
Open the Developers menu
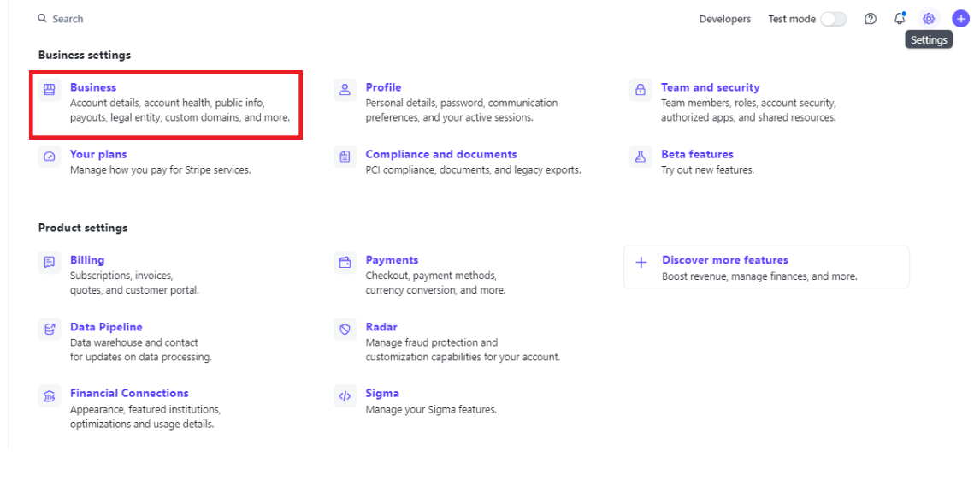[725, 19]
